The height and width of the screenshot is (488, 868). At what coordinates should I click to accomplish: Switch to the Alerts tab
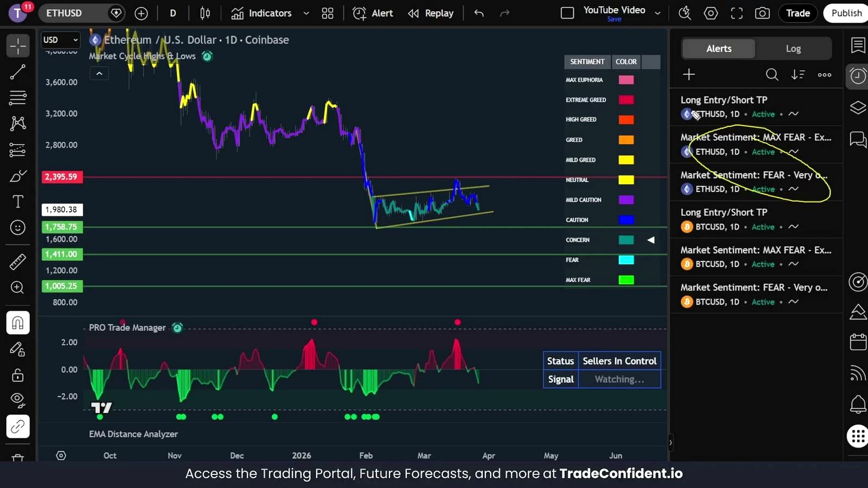pyautogui.click(x=719, y=49)
